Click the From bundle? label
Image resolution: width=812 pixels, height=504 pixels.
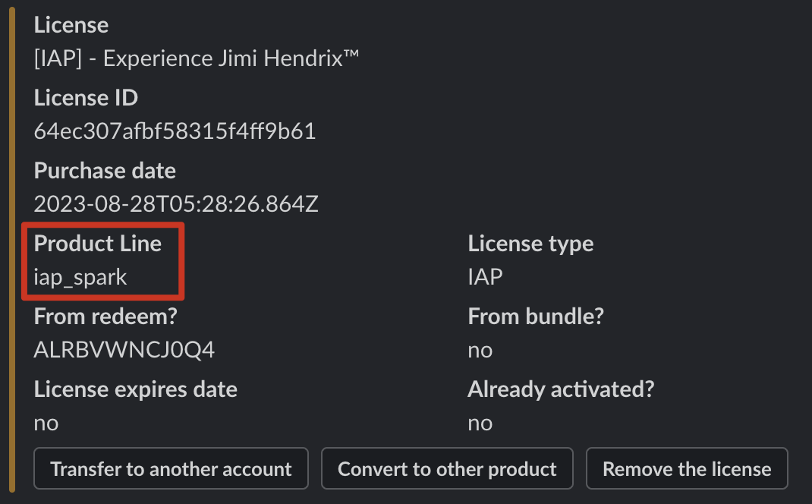pyautogui.click(x=536, y=317)
